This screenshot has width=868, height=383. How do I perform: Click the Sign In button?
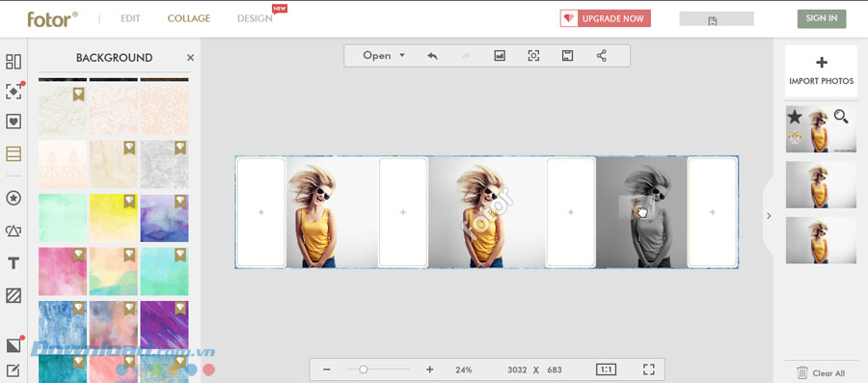point(822,18)
